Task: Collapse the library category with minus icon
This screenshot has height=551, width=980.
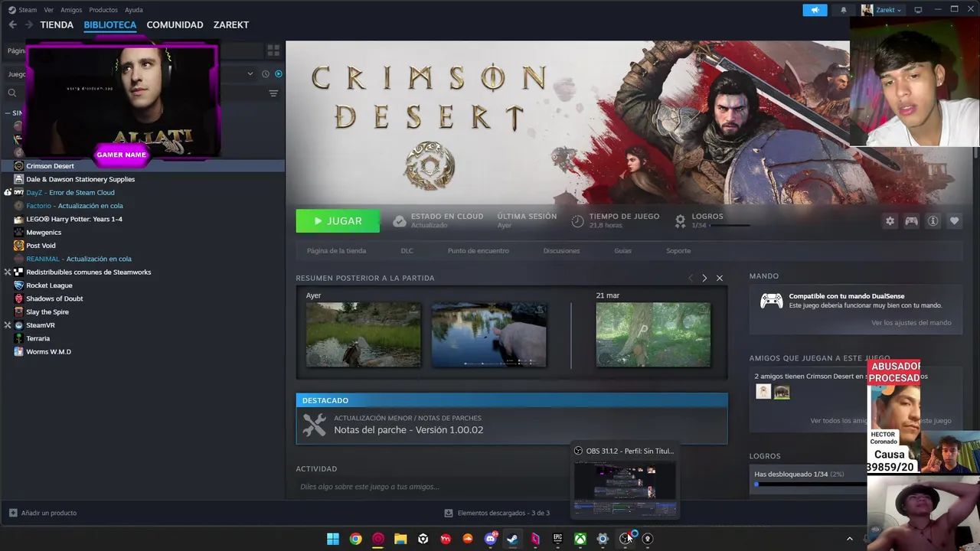Action: point(8,112)
